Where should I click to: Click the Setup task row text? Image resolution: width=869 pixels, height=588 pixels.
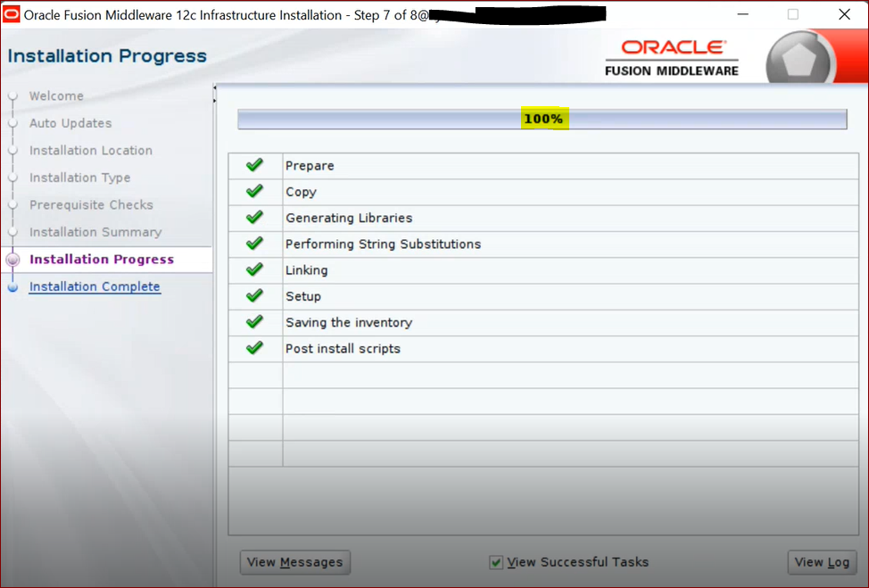click(x=303, y=296)
